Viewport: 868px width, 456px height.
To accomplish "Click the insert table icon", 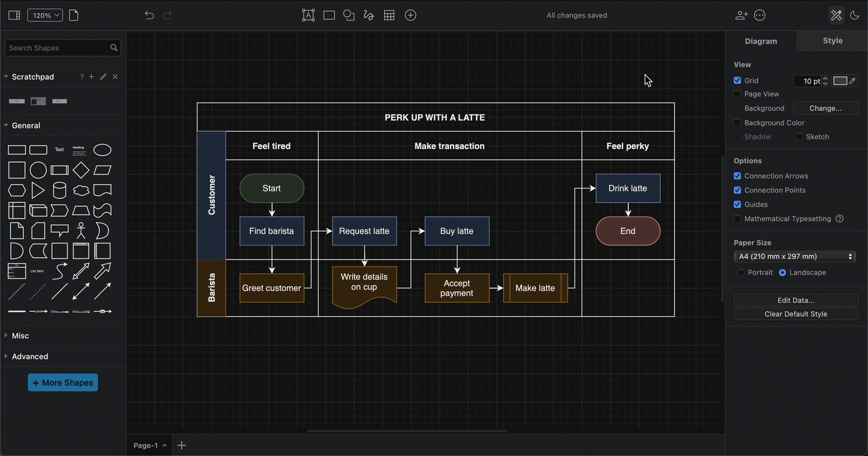I will click(x=389, y=15).
